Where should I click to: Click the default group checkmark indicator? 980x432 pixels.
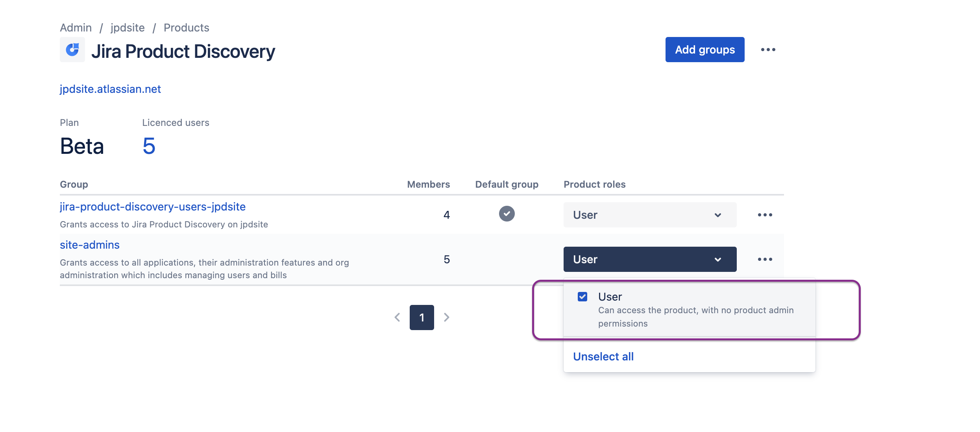pyautogui.click(x=507, y=214)
